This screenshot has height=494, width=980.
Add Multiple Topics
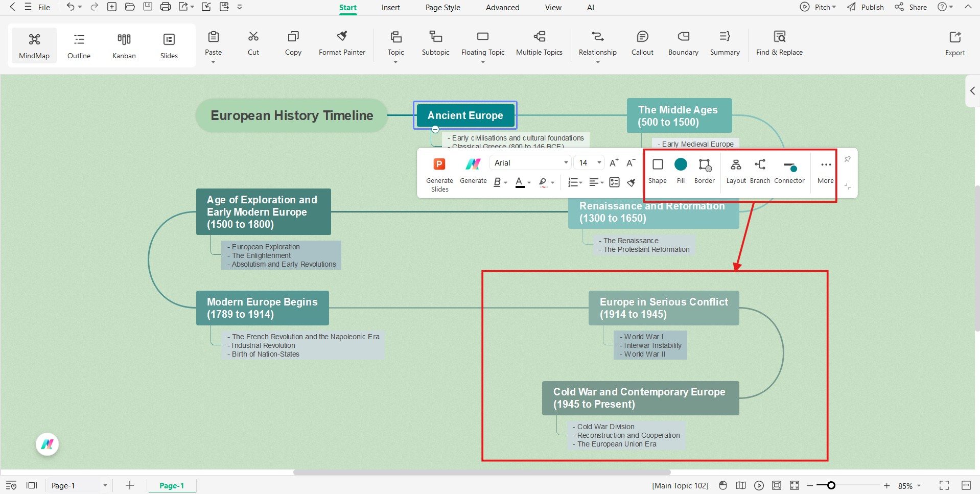[539, 43]
